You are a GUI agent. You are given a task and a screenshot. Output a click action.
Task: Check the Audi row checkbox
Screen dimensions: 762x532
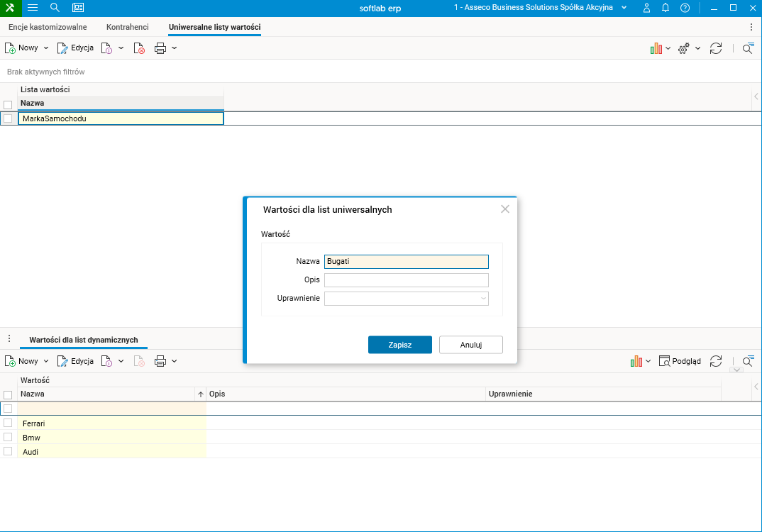click(x=8, y=451)
